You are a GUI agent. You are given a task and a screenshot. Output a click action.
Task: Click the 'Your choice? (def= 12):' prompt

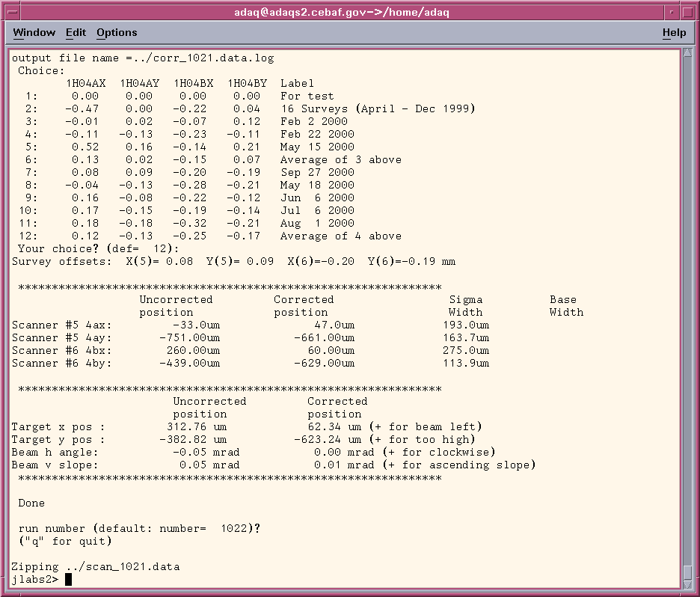coord(98,248)
